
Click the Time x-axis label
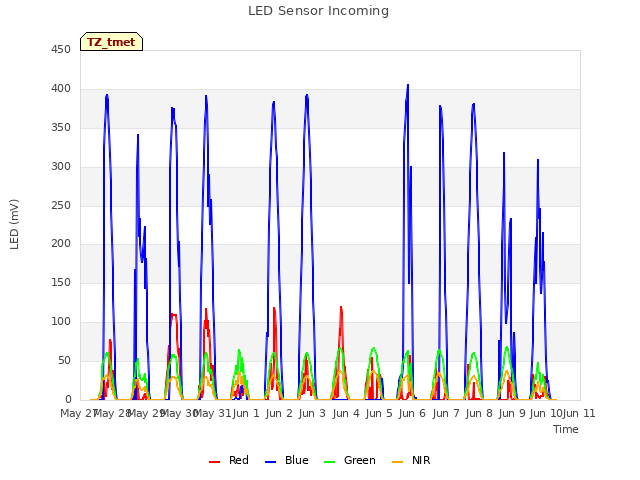click(x=566, y=429)
